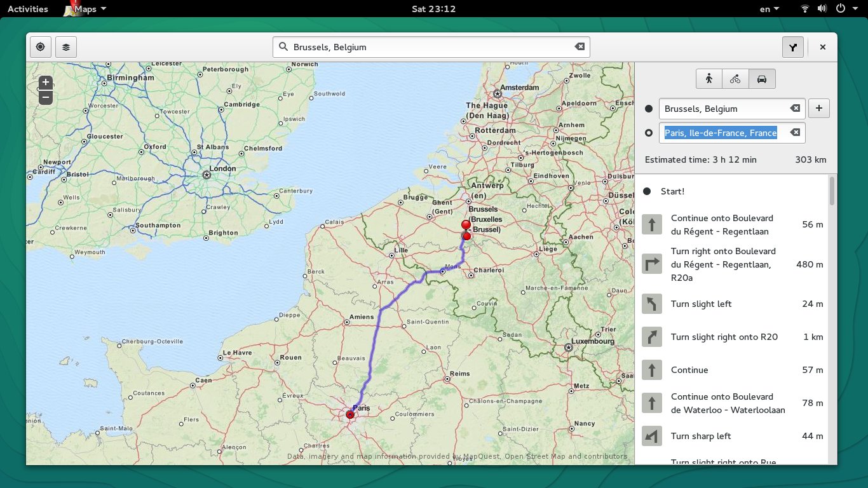The image size is (868, 488).
Task: Click the Turn slight left arrow icon
Action: [x=652, y=304]
